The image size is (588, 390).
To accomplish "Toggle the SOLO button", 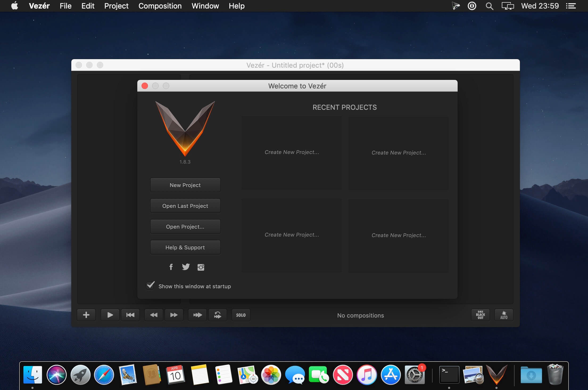I will click(241, 315).
